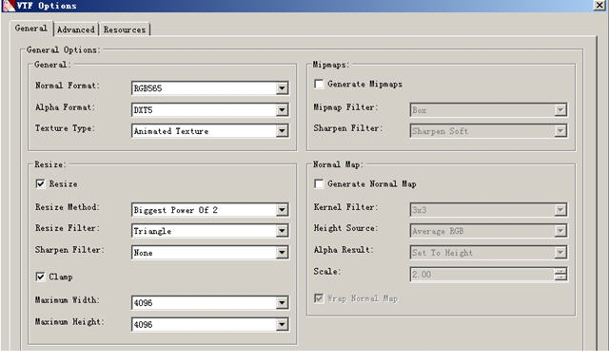Toggle the Resize checkbox
The height and width of the screenshot is (364, 609).
tap(40, 183)
